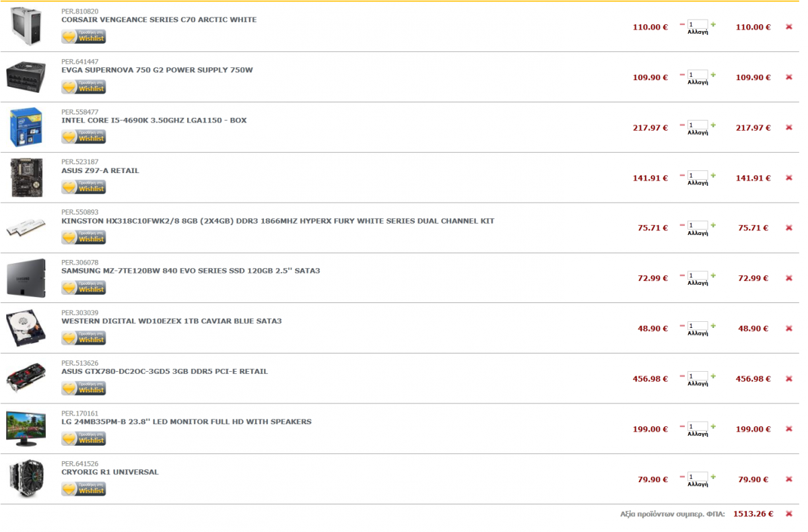Open the Corsair Vengeance Series C70 Arctic White link
The width and height of the screenshot is (808, 532).
pyautogui.click(x=159, y=20)
